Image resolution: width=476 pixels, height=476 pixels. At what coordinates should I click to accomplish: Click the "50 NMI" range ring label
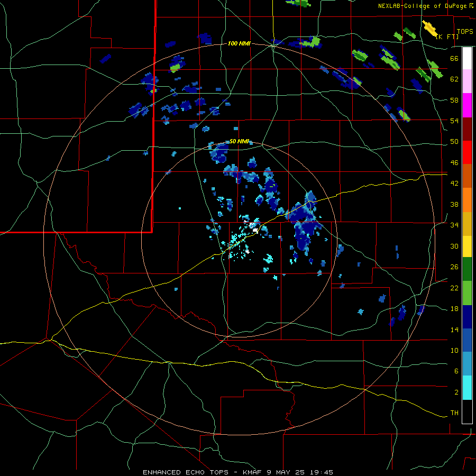point(239,141)
